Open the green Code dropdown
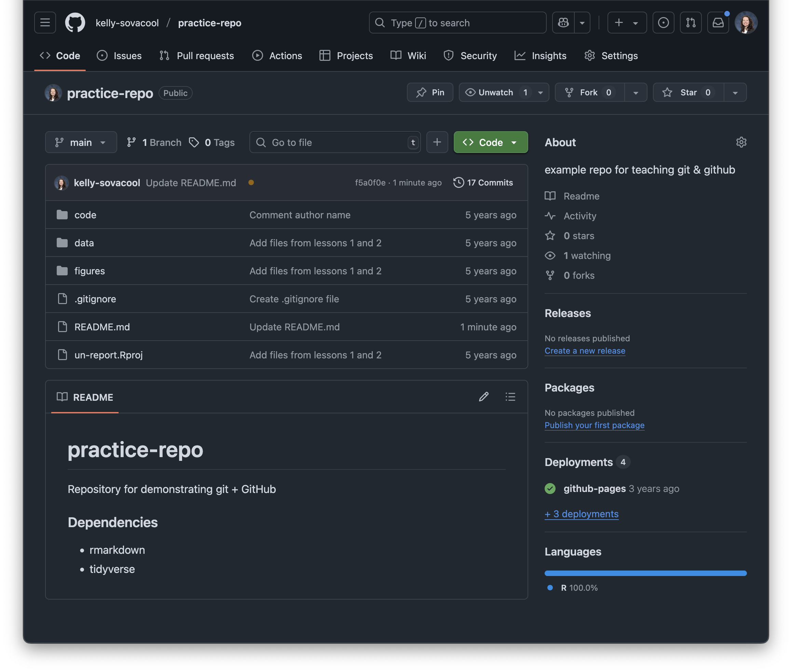The width and height of the screenshot is (792, 672). (x=490, y=142)
